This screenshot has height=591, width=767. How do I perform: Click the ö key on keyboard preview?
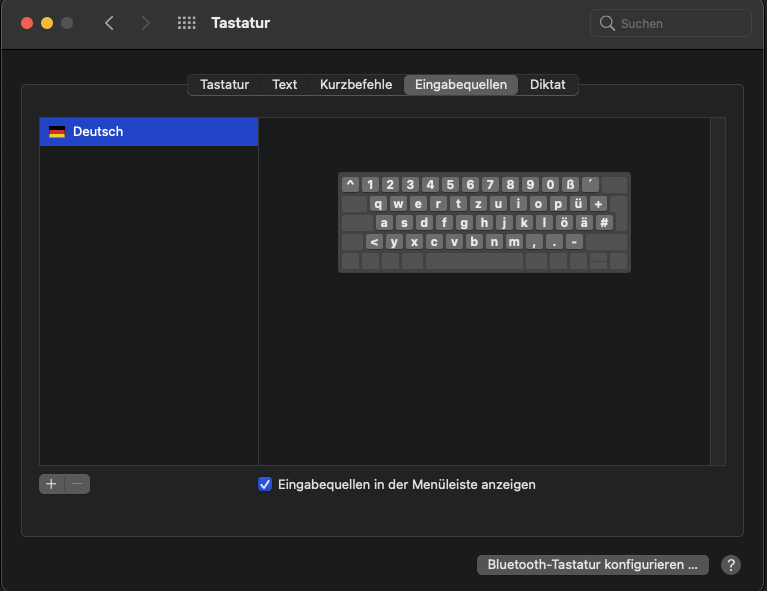564,223
